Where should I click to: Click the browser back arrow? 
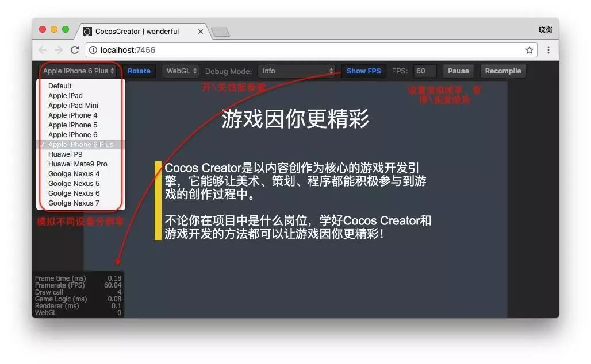(x=43, y=50)
